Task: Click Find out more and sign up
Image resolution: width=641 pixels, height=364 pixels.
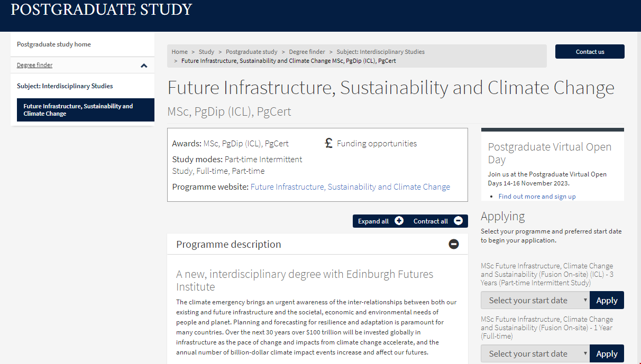Action: pyautogui.click(x=537, y=197)
